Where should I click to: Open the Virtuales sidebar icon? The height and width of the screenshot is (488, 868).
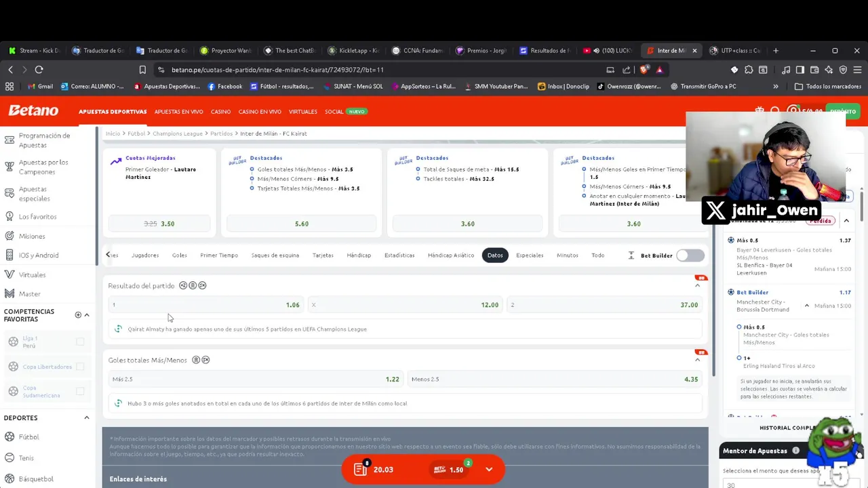point(9,274)
